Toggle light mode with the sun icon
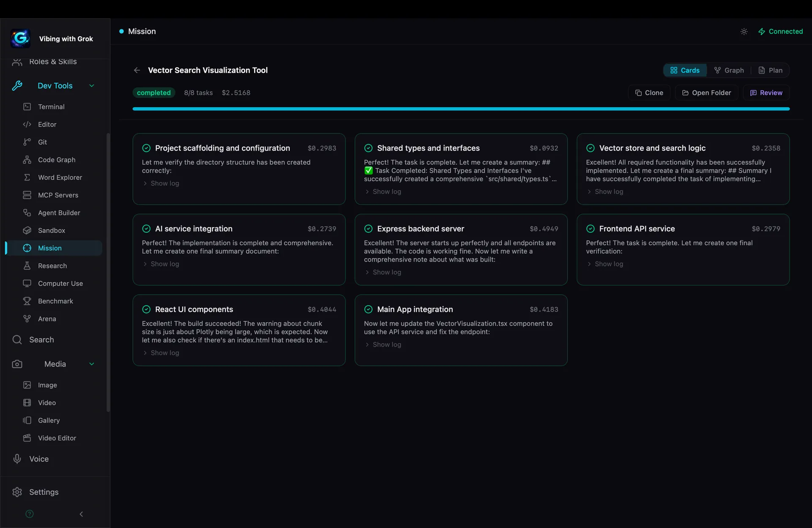Image resolution: width=812 pixels, height=528 pixels. pyautogui.click(x=744, y=31)
